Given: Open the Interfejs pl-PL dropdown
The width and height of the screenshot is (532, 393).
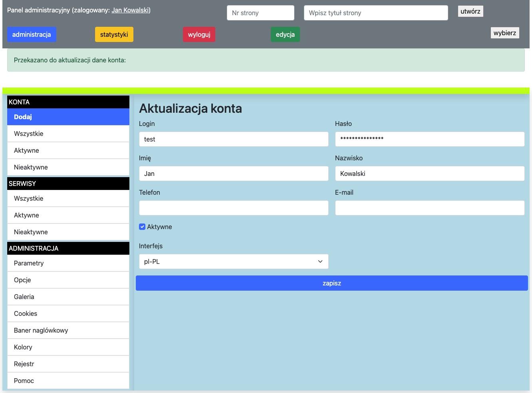Looking at the screenshot, I should (233, 261).
